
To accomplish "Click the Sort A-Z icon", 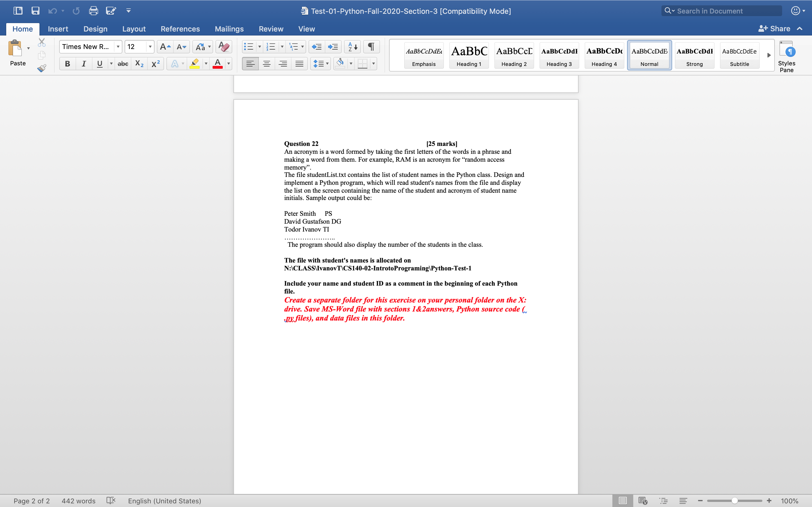I will [352, 46].
